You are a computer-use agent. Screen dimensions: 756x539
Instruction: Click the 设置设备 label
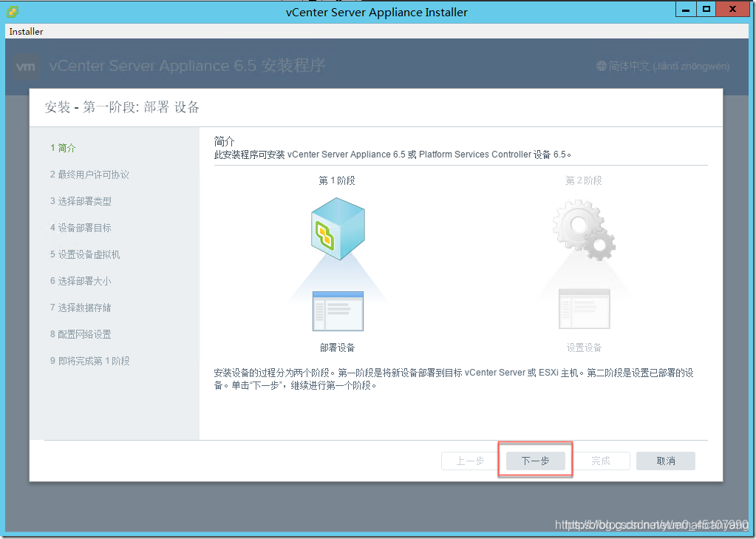point(585,348)
